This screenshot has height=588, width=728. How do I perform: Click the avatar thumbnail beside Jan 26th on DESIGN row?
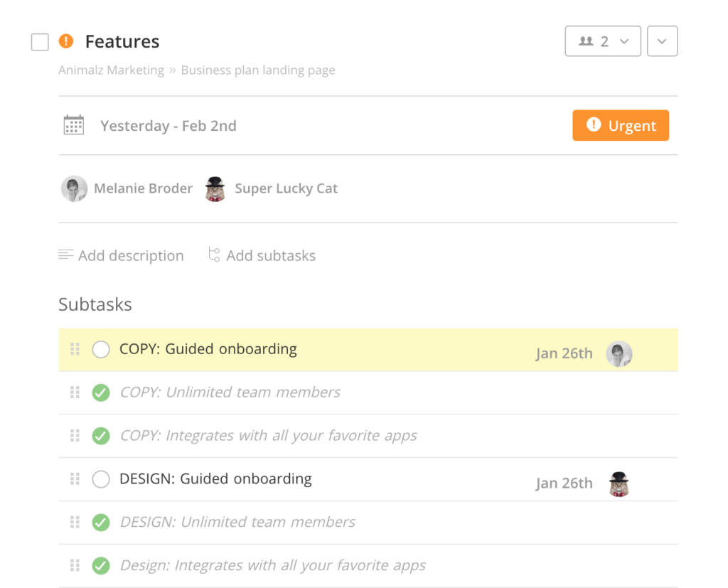coord(619,483)
